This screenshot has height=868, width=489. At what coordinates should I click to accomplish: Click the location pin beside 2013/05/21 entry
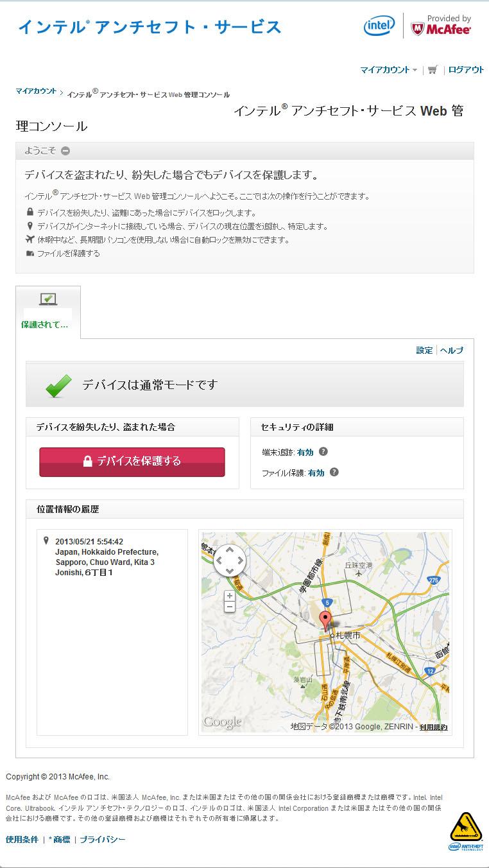tap(46, 541)
